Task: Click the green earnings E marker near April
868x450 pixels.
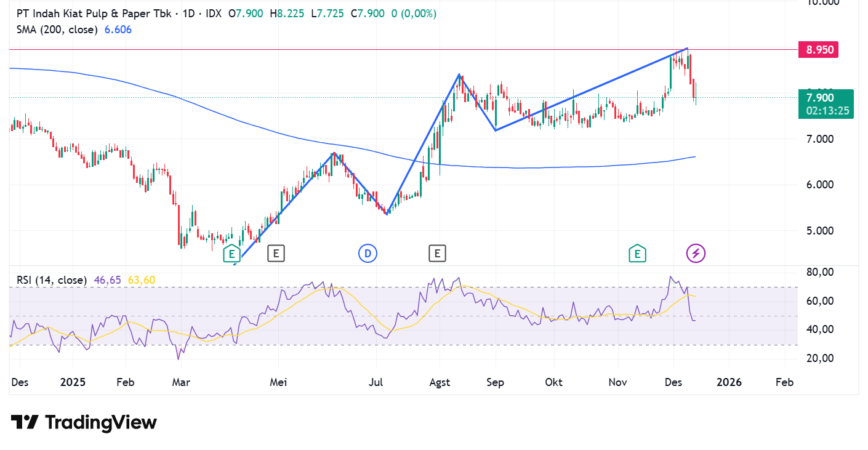Action: [231, 253]
